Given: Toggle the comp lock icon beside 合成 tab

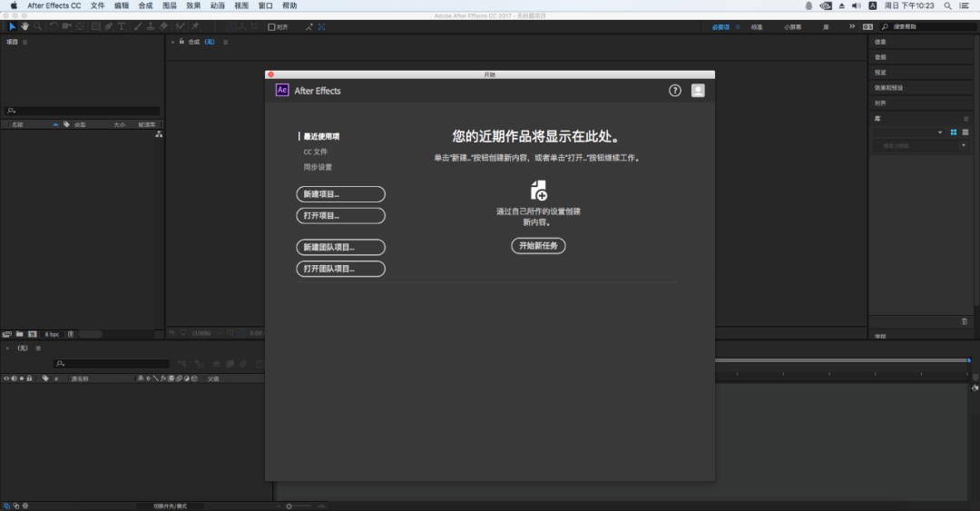Looking at the screenshot, I should click(x=181, y=42).
